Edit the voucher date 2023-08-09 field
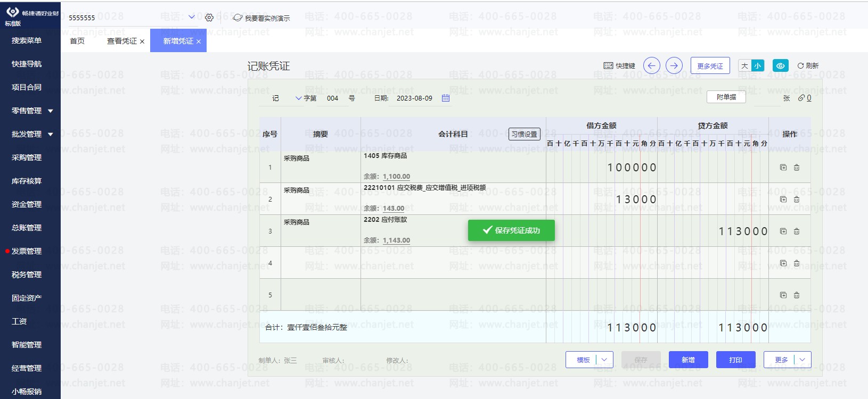Image resolution: width=868 pixels, height=399 pixels. click(414, 98)
